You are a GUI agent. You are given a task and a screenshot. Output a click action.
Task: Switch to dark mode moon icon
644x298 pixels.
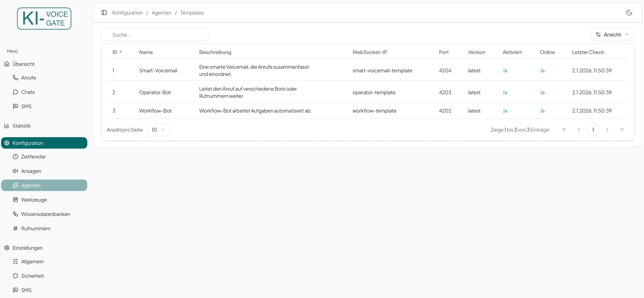[629, 13]
